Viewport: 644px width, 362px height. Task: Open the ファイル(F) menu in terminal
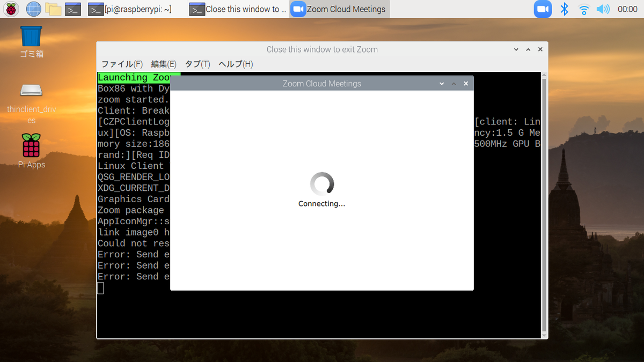tap(122, 64)
